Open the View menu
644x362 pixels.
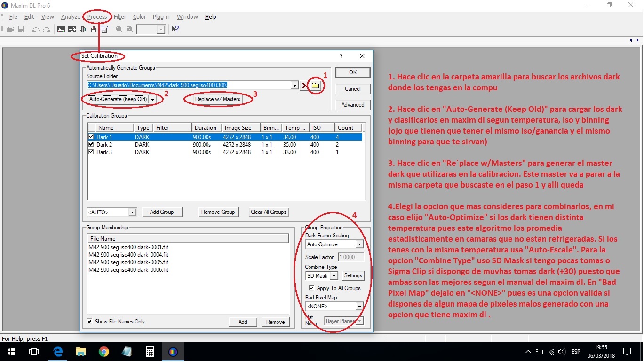pos(48,17)
